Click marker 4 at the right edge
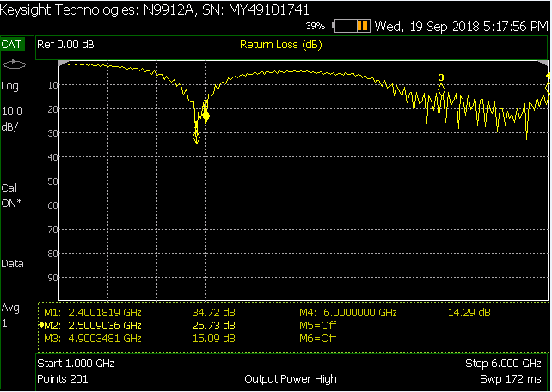Viewport: 552px width, 392px height. tap(548, 77)
